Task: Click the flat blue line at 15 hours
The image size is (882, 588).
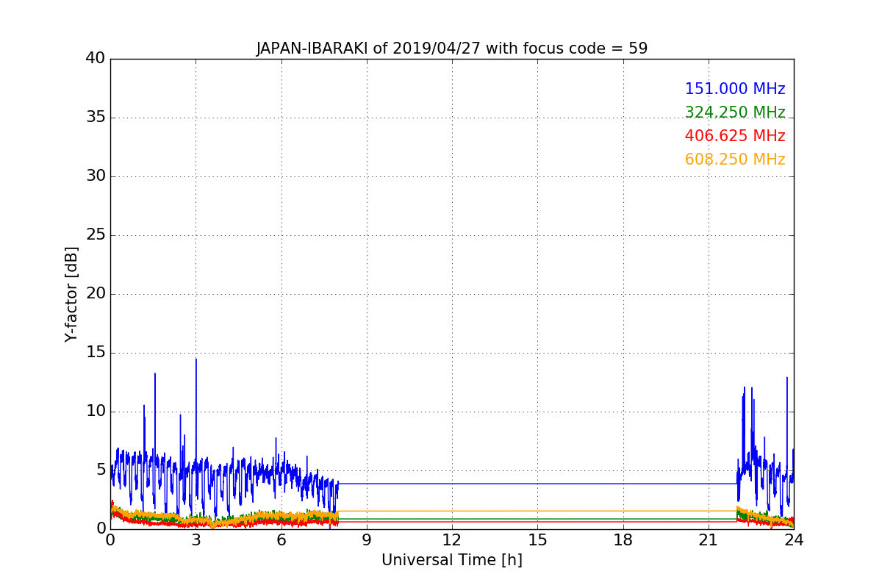Action: (x=537, y=484)
